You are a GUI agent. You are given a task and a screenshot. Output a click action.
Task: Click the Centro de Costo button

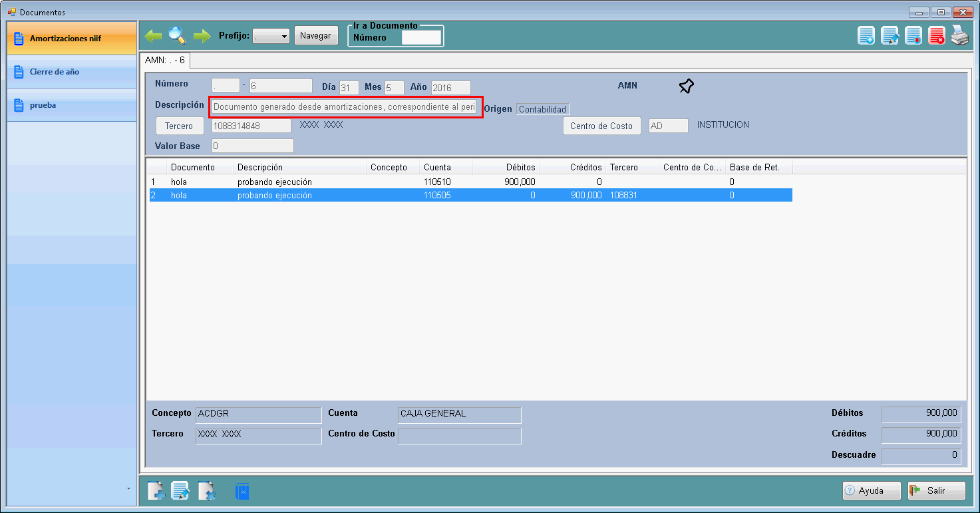click(601, 126)
